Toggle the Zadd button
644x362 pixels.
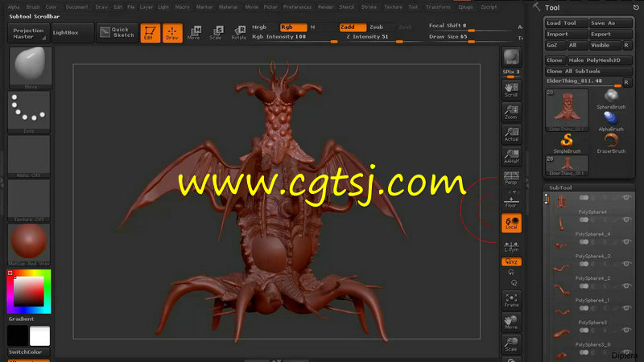(353, 27)
